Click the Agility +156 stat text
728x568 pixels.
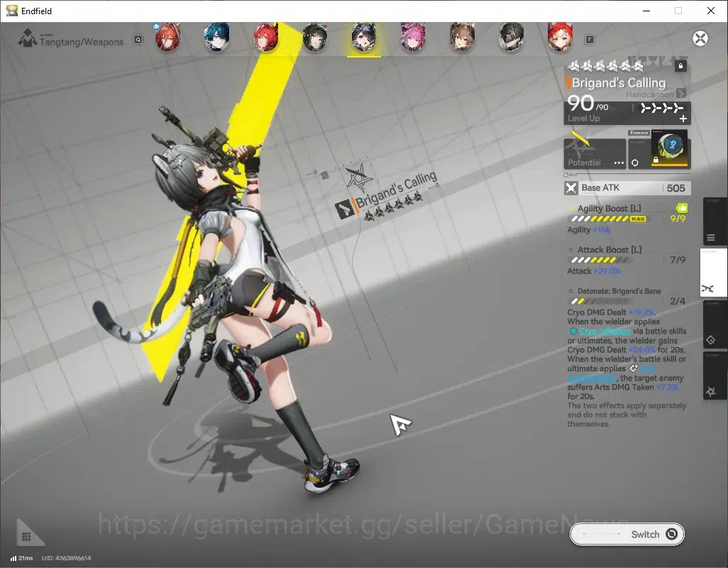pos(589,230)
